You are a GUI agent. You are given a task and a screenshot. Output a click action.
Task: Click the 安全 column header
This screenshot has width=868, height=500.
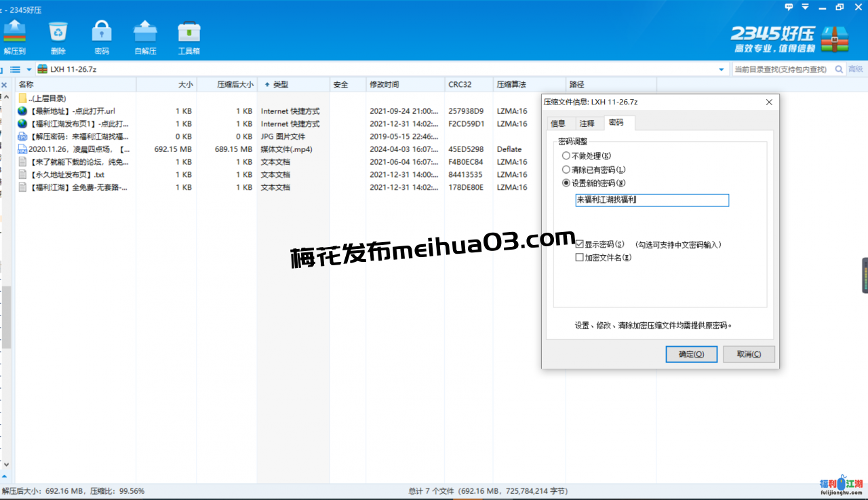point(347,85)
